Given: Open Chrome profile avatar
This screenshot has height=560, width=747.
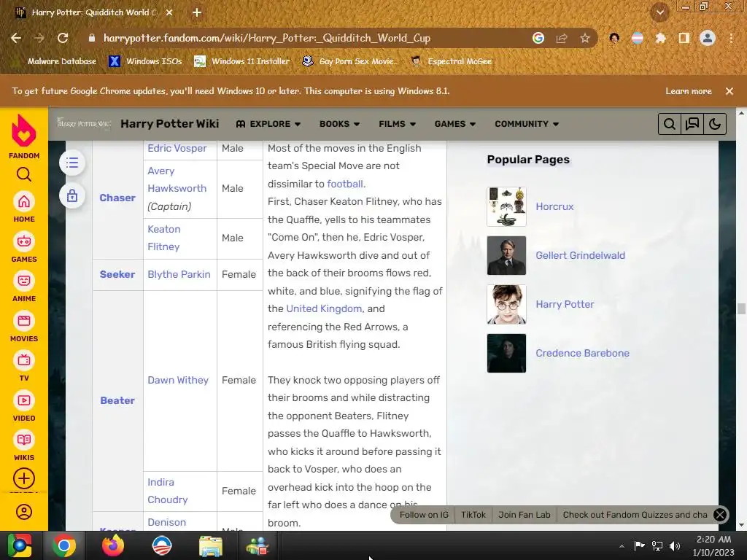Looking at the screenshot, I should [708, 38].
